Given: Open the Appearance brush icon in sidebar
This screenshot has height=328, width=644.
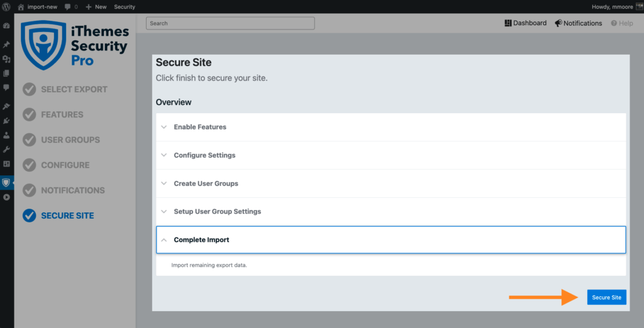Looking at the screenshot, I should click(6, 106).
